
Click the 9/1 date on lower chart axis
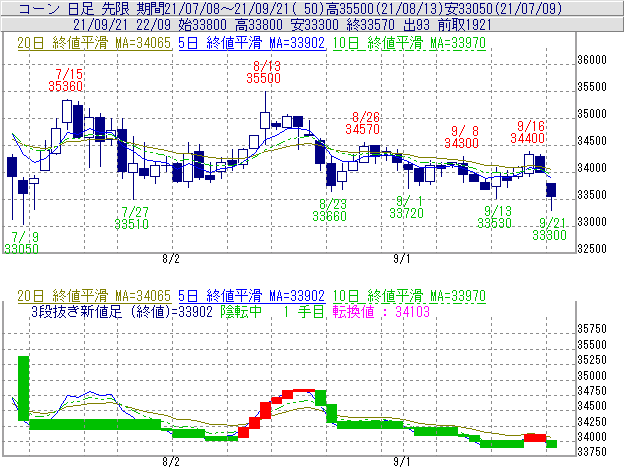tap(402, 462)
